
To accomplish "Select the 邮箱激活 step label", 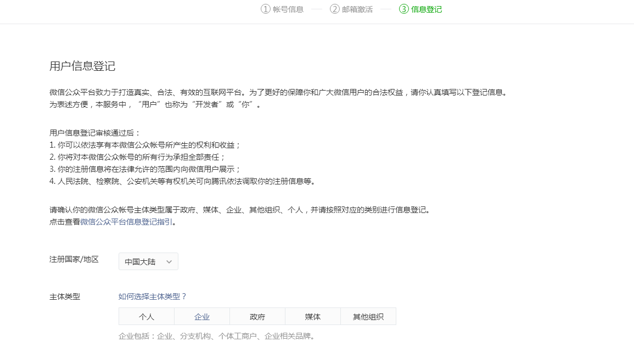I will pyautogui.click(x=357, y=9).
